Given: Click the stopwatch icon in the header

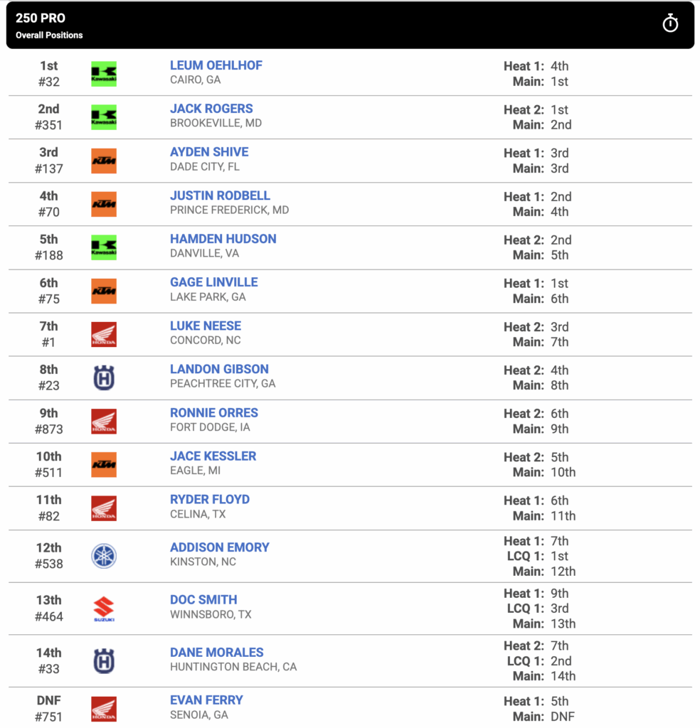Looking at the screenshot, I should (670, 23).
